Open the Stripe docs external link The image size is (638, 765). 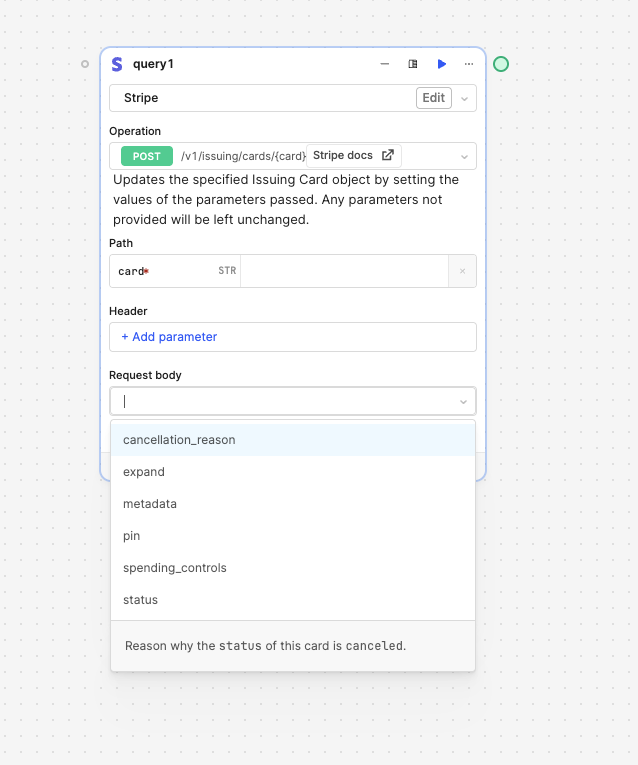[x=354, y=155]
